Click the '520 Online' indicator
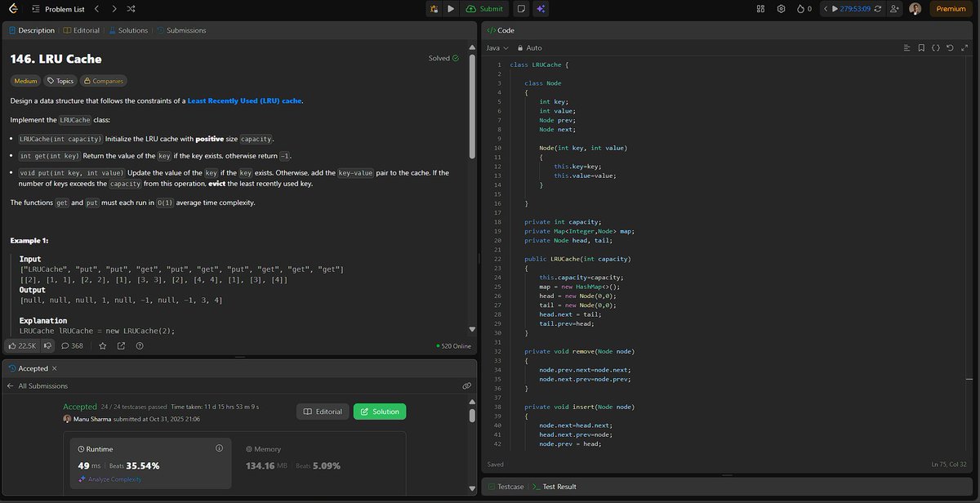This screenshot has width=980, height=503. pos(454,345)
